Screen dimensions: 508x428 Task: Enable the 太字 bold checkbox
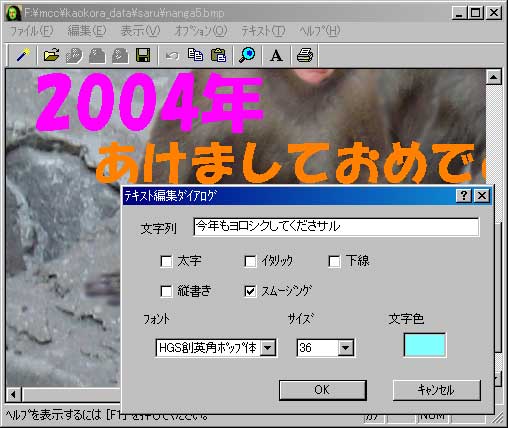[x=166, y=261]
